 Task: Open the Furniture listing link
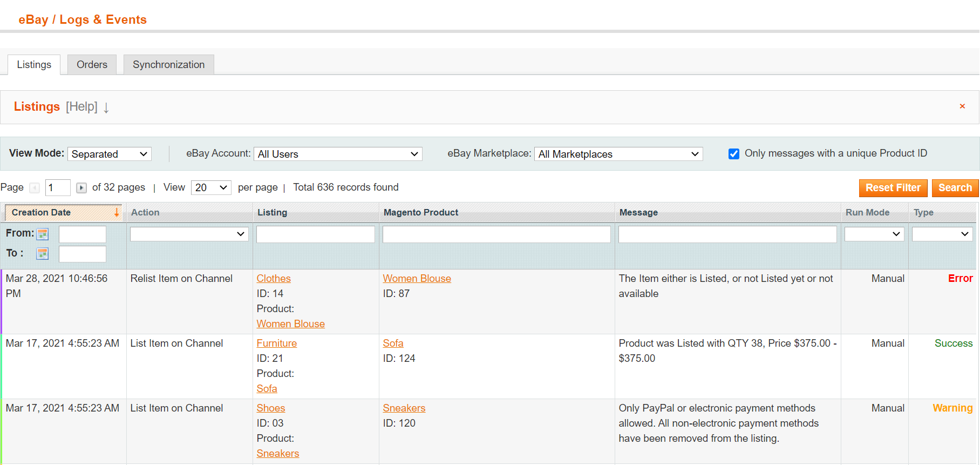tap(277, 343)
